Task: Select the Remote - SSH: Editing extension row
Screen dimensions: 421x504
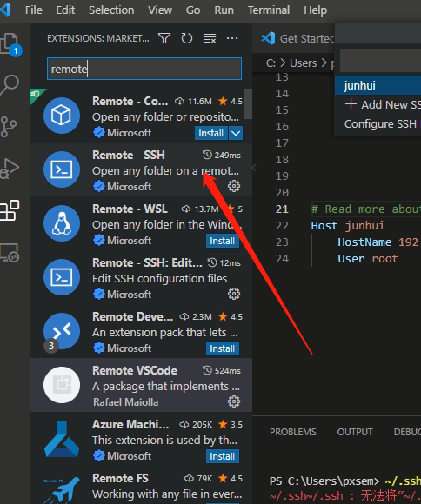Action: [141, 278]
